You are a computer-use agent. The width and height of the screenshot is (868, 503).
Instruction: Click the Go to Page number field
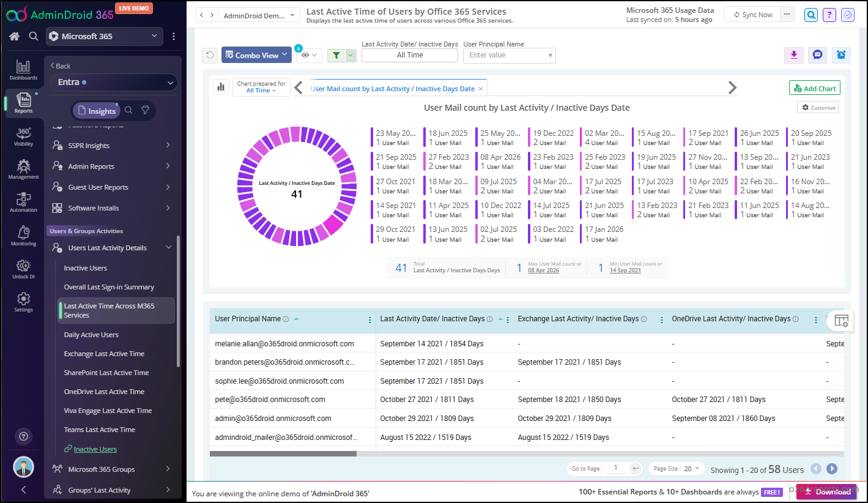[616, 469]
